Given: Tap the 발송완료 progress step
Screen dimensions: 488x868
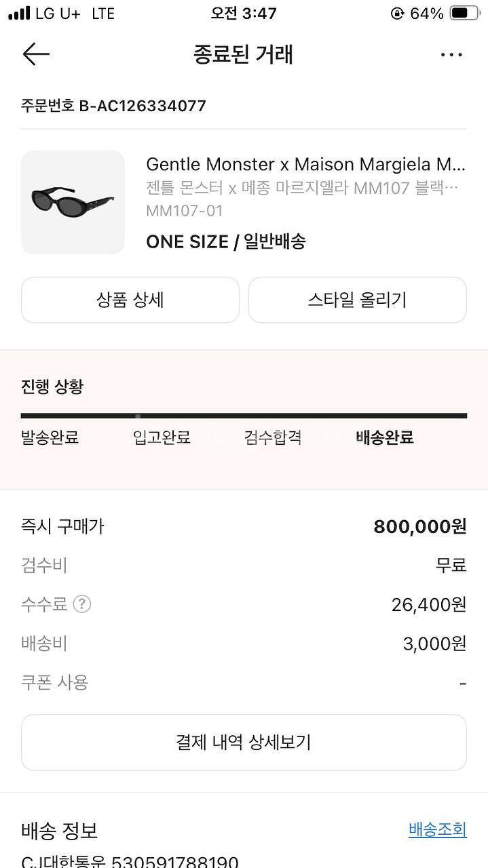Looking at the screenshot, I should [50, 437].
